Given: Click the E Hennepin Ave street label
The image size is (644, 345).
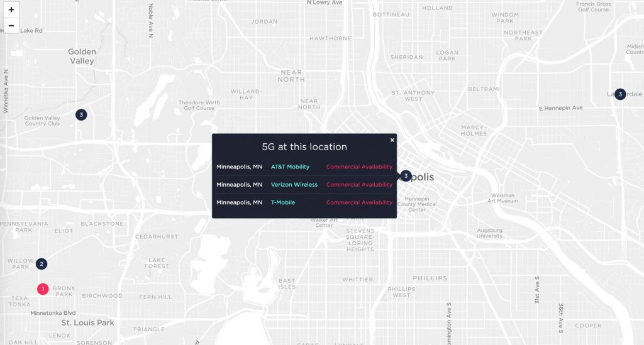Looking at the screenshot, I should click(x=560, y=108).
